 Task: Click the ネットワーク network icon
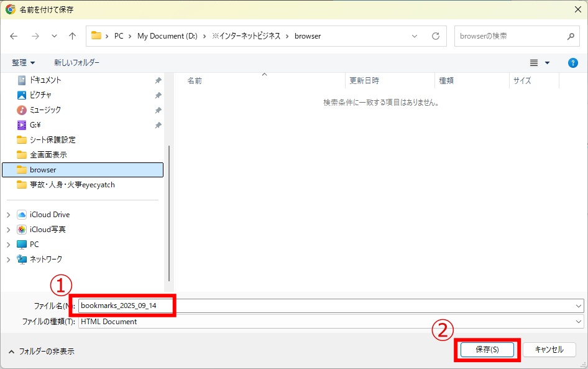pos(22,259)
